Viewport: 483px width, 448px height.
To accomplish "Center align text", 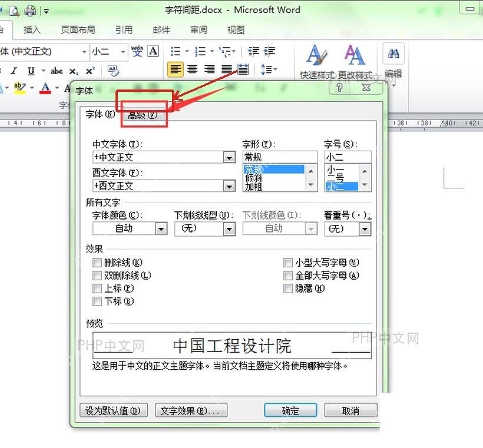I will 192,69.
